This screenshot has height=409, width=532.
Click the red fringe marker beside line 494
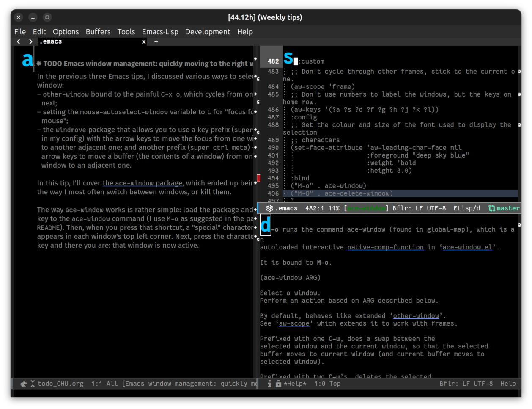pyautogui.click(x=259, y=178)
